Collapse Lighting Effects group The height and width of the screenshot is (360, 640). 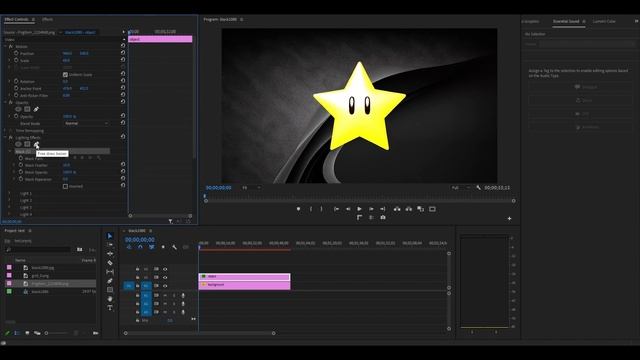(x=5, y=138)
